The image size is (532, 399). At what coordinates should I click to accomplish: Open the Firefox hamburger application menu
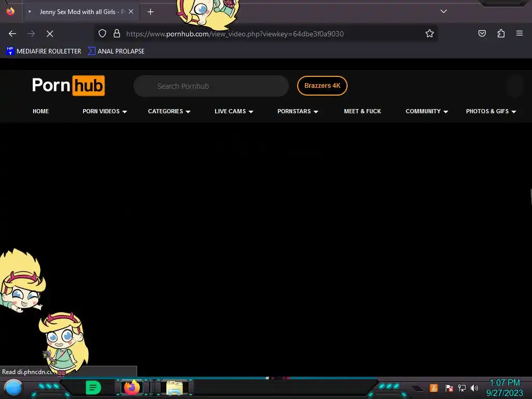click(x=520, y=33)
